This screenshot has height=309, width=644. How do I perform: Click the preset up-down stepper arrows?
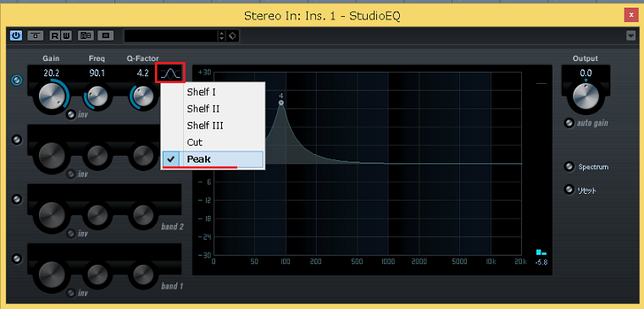[x=222, y=36]
